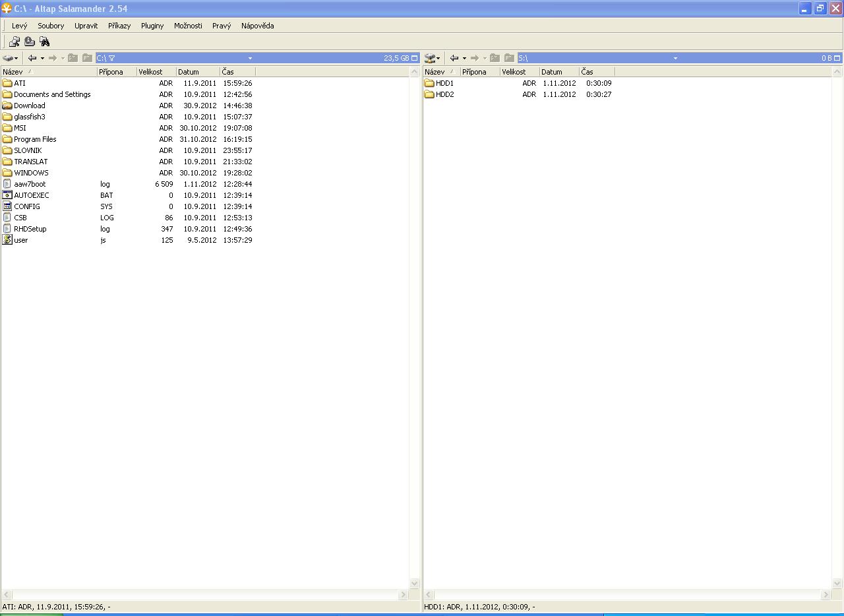Click the binoculars find files icon
This screenshot has height=616, width=844.
coord(45,42)
